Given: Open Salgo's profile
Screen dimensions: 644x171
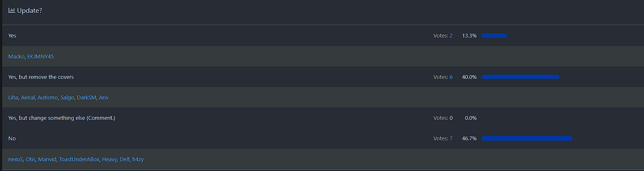Looking at the screenshot, I should (67, 98).
